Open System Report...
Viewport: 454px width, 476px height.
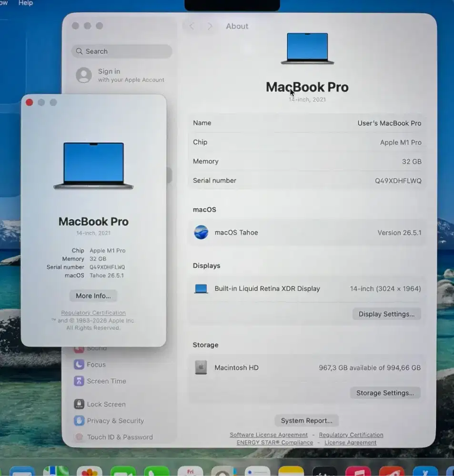[307, 421]
